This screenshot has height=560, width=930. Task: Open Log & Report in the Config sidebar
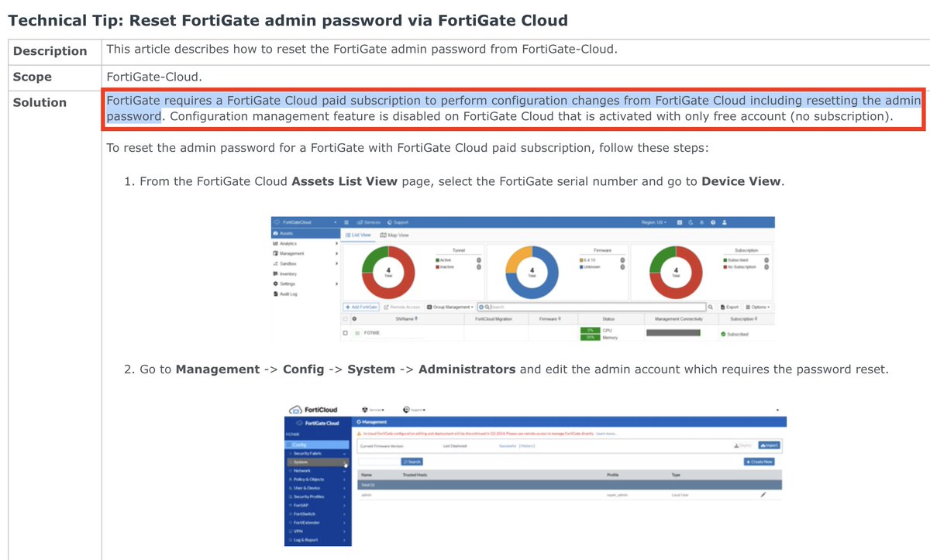click(318, 540)
